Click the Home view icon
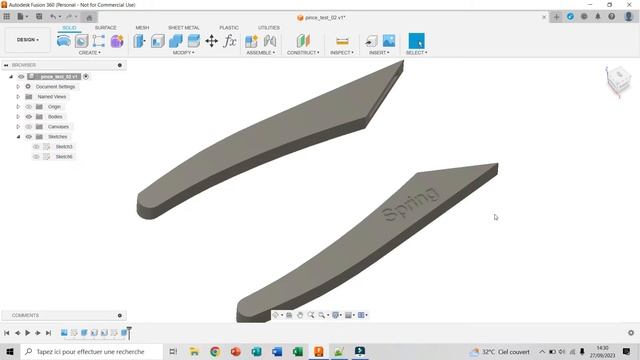The width and height of the screenshot is (640, 360). coord(89,17)
